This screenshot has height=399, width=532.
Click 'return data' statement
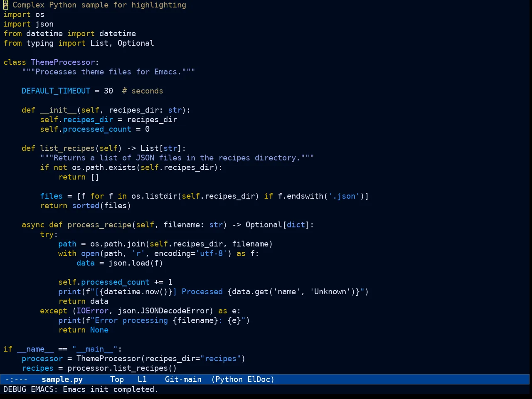[83, 301]
